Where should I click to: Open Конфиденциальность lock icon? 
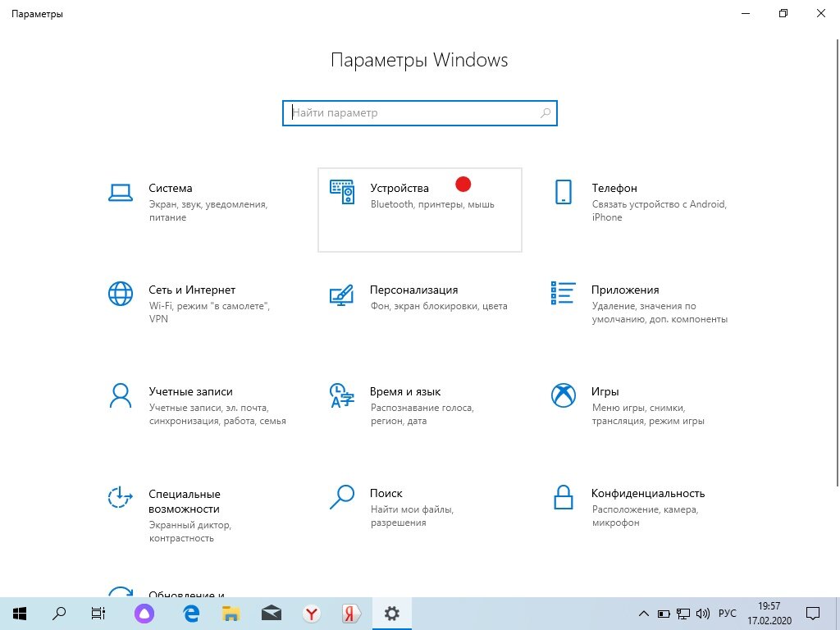pyautogui.click(x=563, y=496)
